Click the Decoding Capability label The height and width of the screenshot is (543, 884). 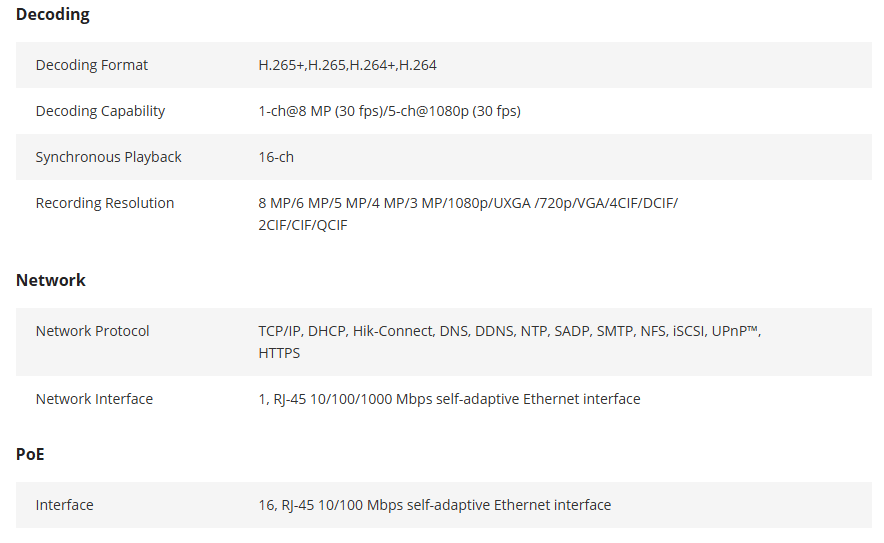(100, 111)
